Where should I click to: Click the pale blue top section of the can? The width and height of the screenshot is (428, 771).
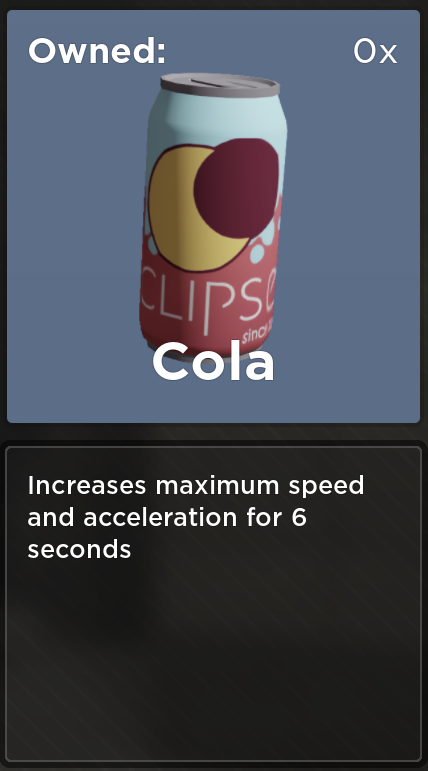tap(216, 120)
